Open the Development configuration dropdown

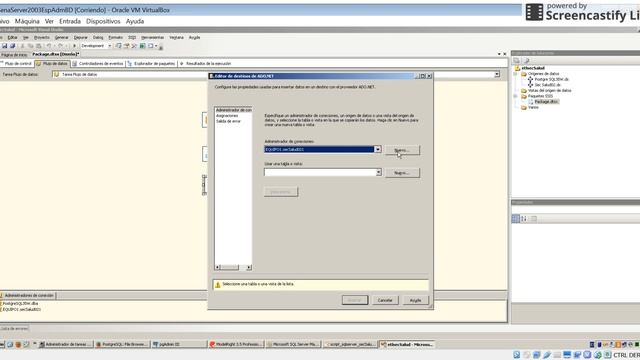pyautogui.click(x=109, y=46)
